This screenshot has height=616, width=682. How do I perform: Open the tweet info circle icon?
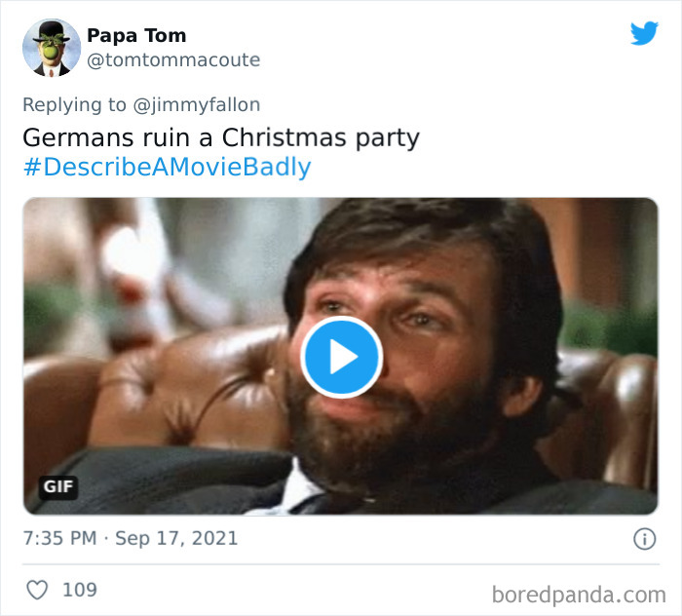coord(643,538)
